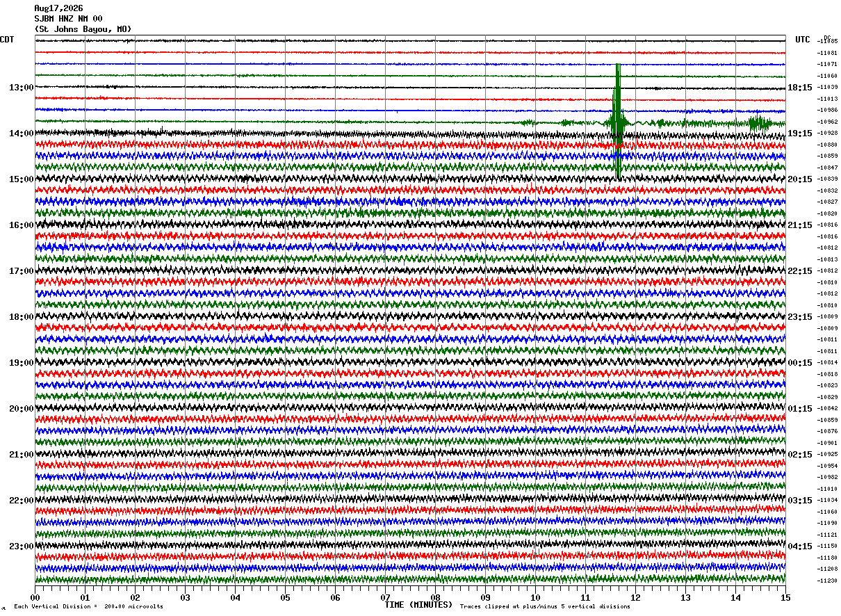The image size is (841, 616).
Task: Click the TIME (MINUTES) axis title
Action: coord(418,605)
